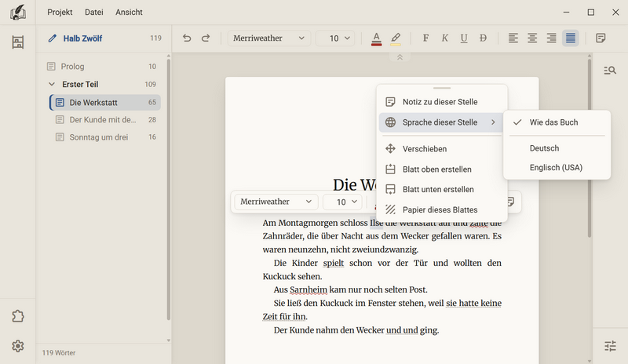The image size is (628, 364).
Task: Click the drag handle atop the context menu
Action: pos(442,88)
